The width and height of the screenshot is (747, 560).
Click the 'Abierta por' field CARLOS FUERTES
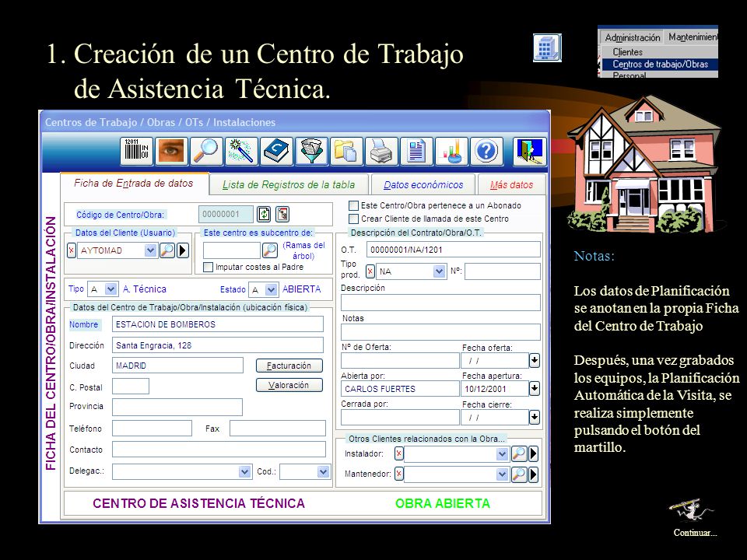[400, 389]
